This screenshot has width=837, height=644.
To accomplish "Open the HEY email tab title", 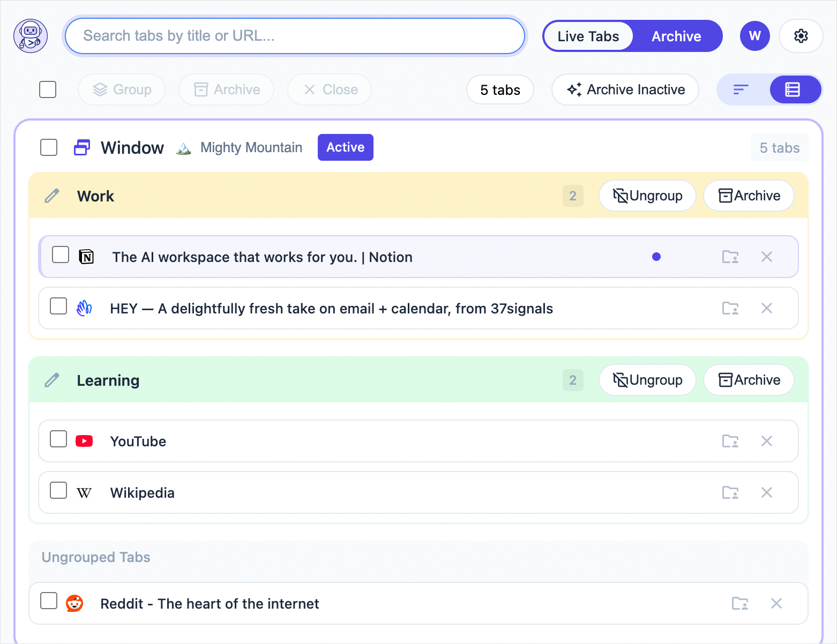I will coord(332,309).
